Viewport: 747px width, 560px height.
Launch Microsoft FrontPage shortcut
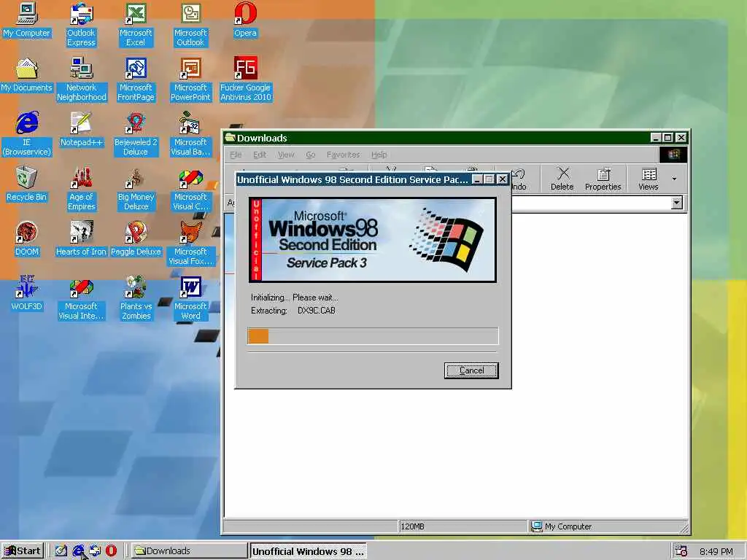point(136,79)
